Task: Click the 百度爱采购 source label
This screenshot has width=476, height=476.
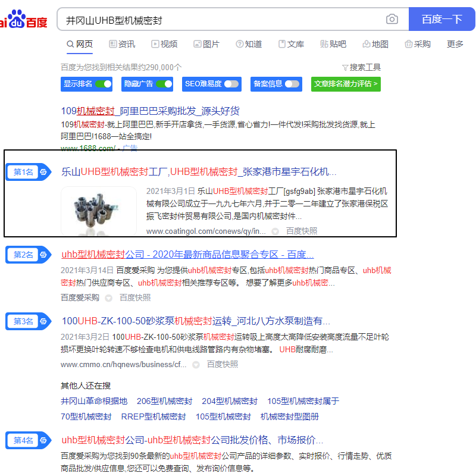Action: (80, 297)
